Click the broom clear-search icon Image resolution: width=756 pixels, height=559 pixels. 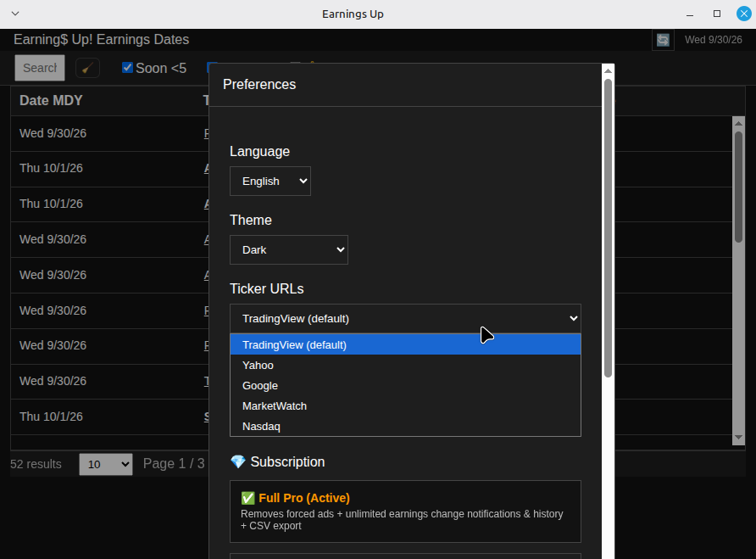88,68
